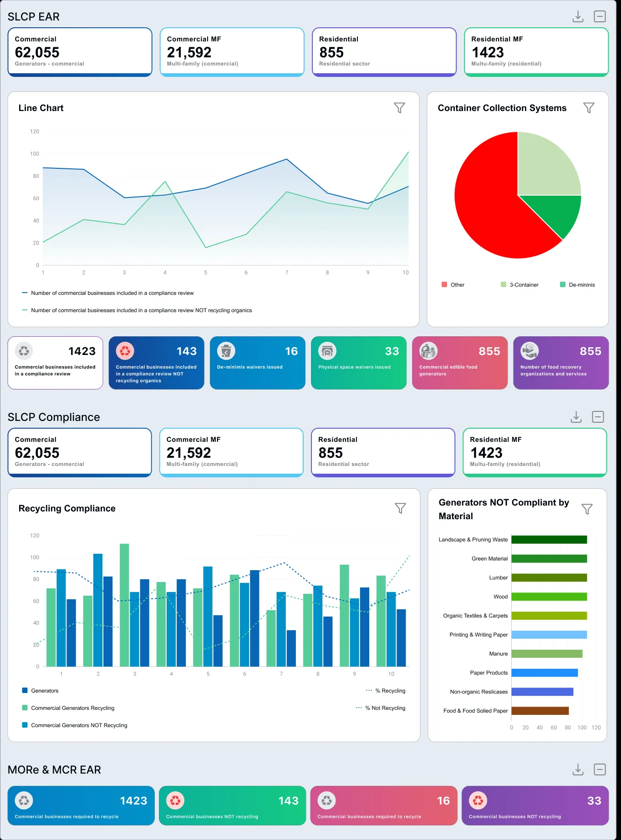Collapse the SLCP Compliance section

pos(598,417)
